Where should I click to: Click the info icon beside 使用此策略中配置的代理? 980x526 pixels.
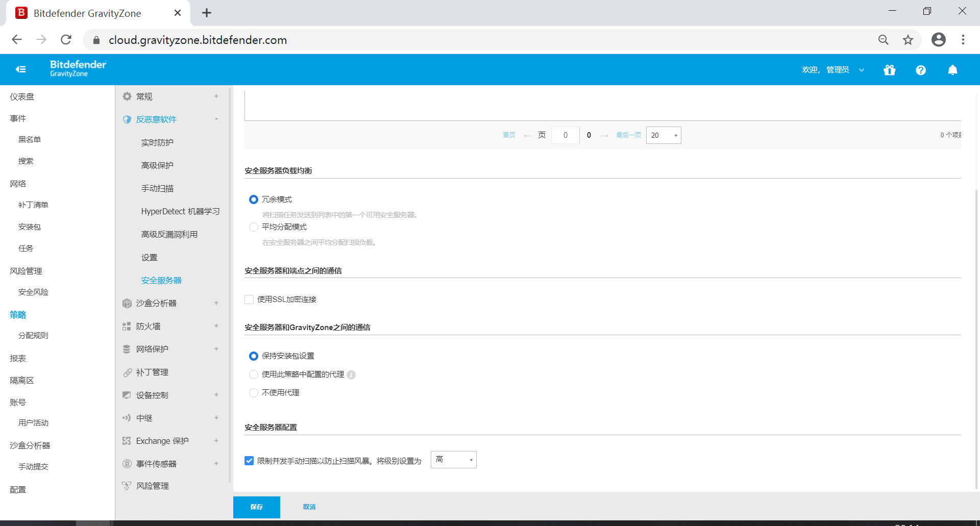point(351,375)
